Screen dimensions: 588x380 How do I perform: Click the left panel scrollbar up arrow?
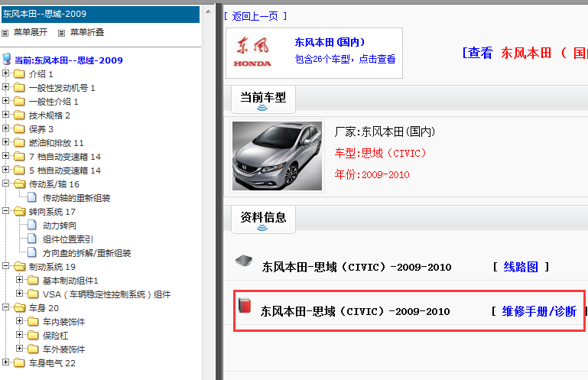(x=208, y=11)
